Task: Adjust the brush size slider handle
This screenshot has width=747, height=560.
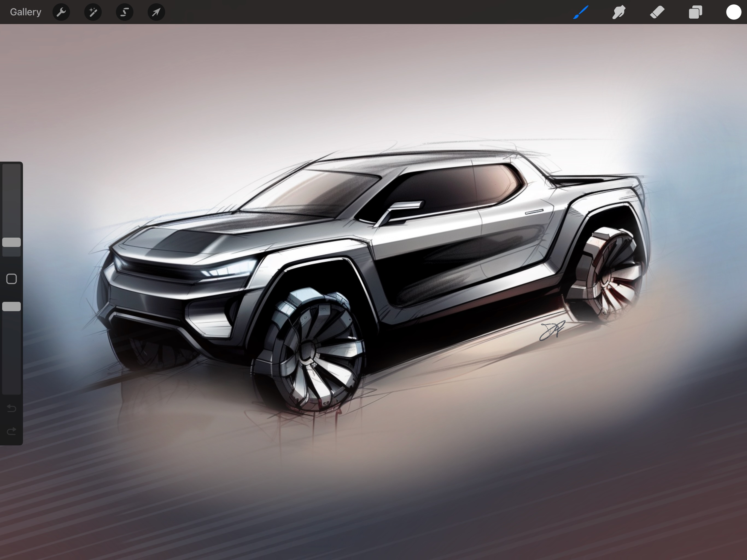Action: [x=12, y=243]
